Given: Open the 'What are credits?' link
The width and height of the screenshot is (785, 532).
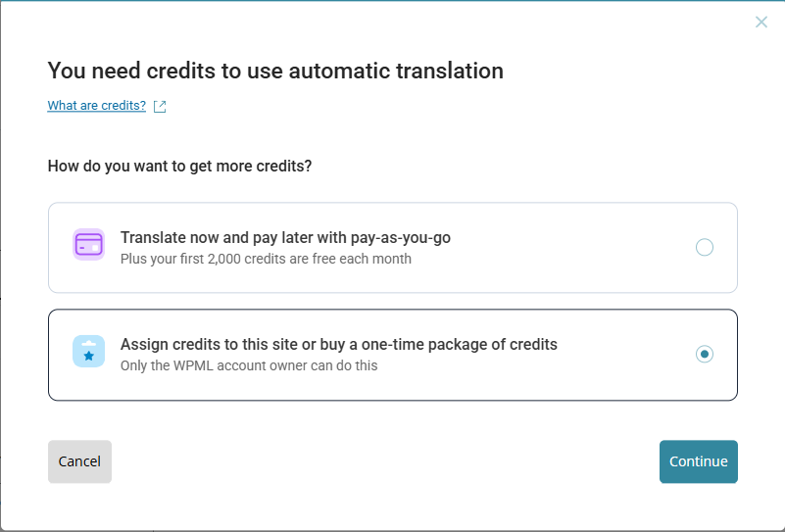Looking at the screenshot, I should click(x=96, y=106).
